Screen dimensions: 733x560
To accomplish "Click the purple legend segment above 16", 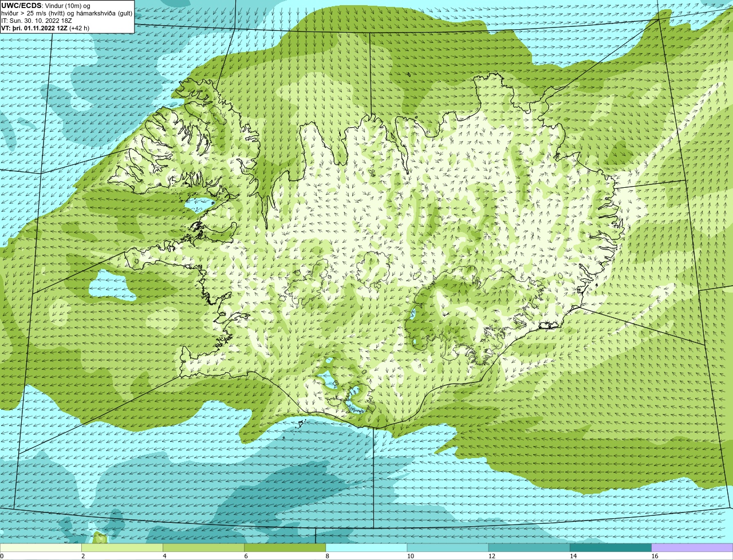I will coord(692,548).
